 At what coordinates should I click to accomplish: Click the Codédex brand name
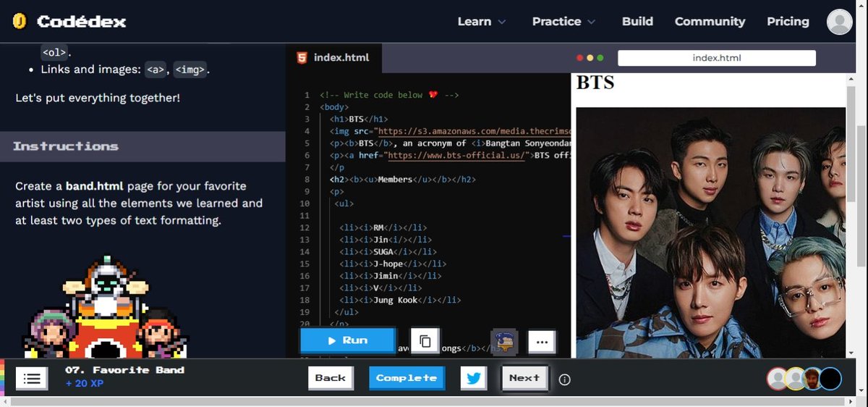[81, 22]
